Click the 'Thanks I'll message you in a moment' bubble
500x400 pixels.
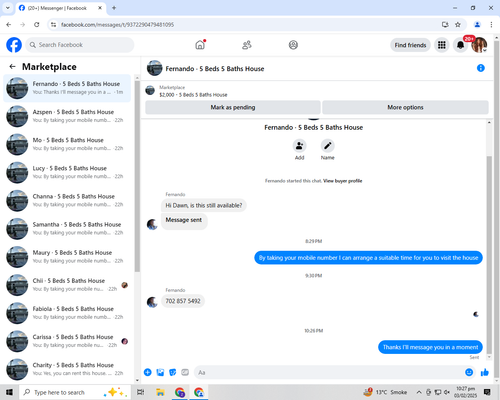tap(430, 347)
